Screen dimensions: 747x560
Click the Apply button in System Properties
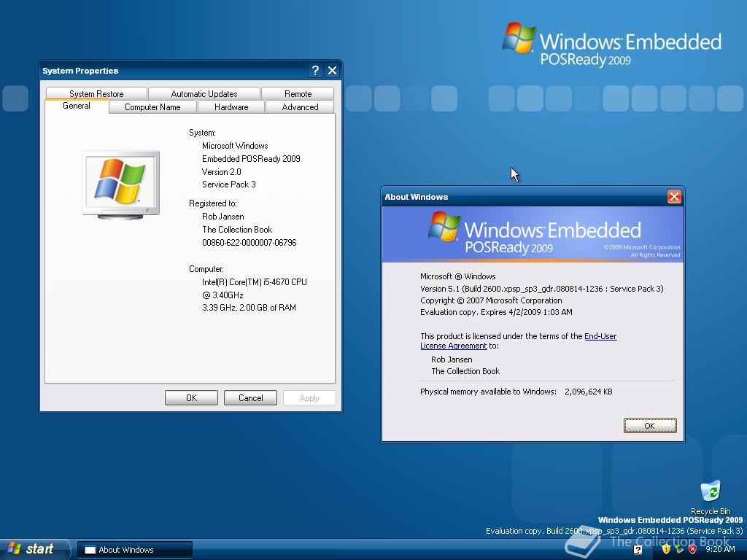[x=309, y=397]
